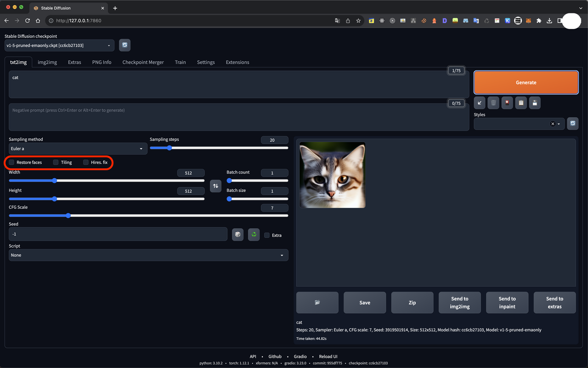Screen dimensions: 588x368
Task: Click the translate icon in the address bar
Action: (x=338, y=21)
